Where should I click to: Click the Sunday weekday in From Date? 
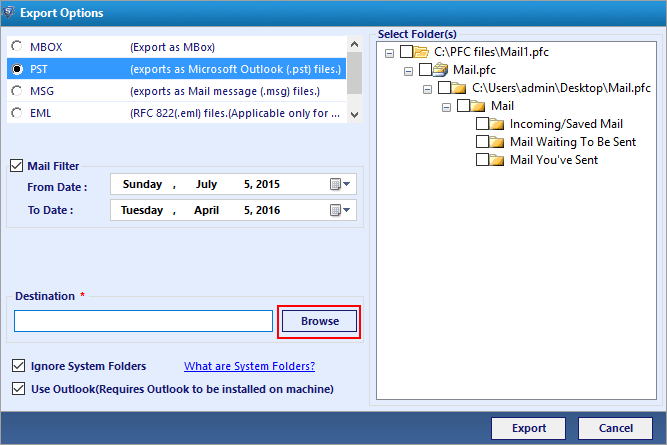(x=142, y=184)
